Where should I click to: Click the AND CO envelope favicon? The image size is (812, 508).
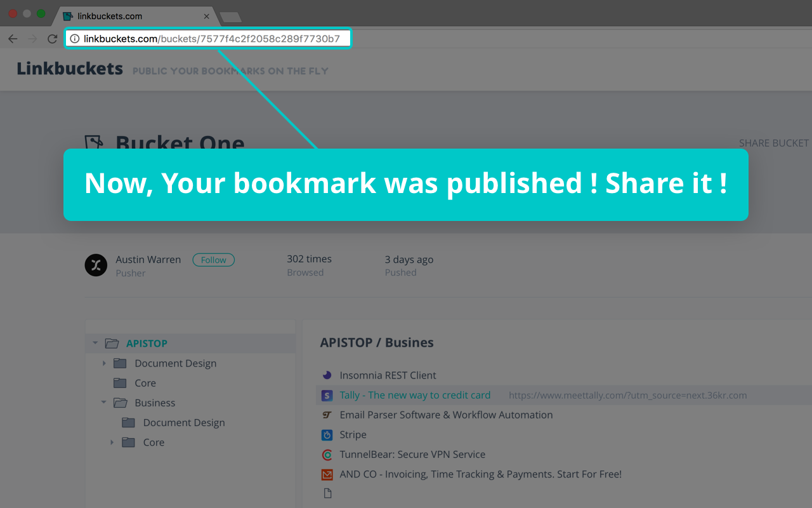(327, 474)
